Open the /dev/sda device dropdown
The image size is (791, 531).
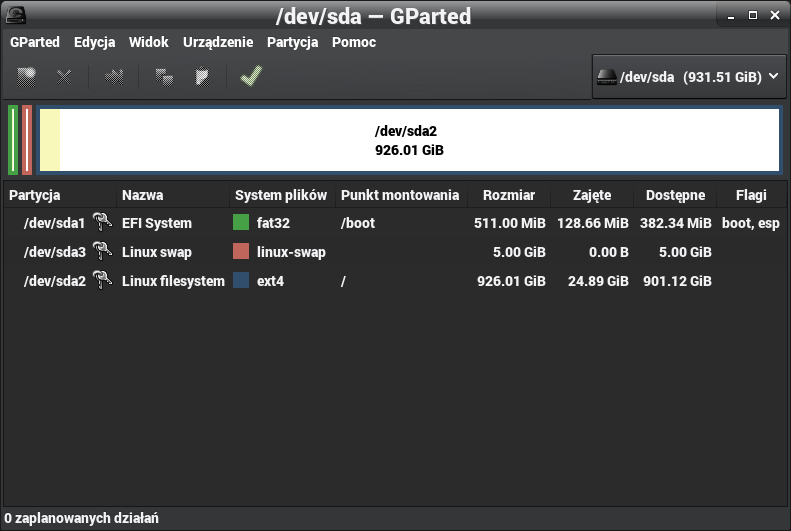(689, 77)
